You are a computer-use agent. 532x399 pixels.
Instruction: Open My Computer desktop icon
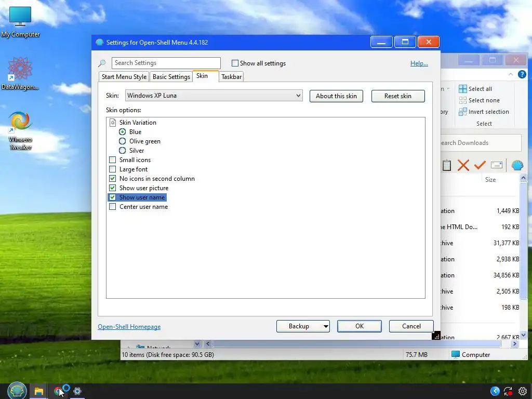pos(20,21)
